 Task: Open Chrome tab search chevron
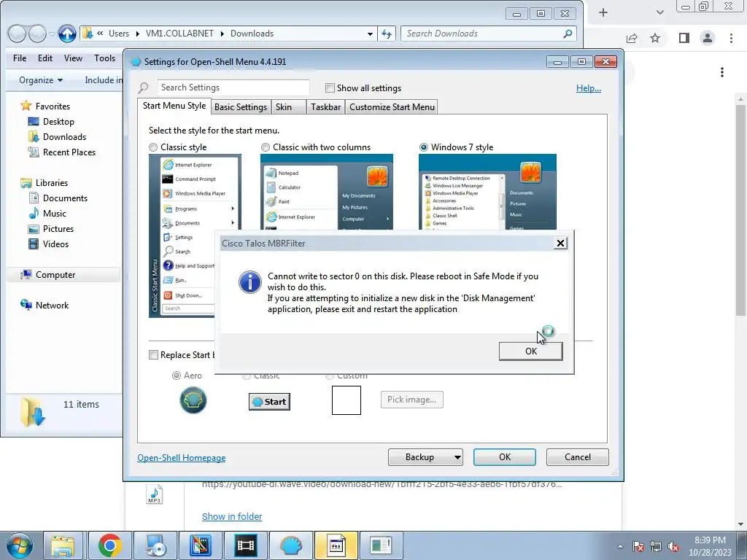click(659, 12)
